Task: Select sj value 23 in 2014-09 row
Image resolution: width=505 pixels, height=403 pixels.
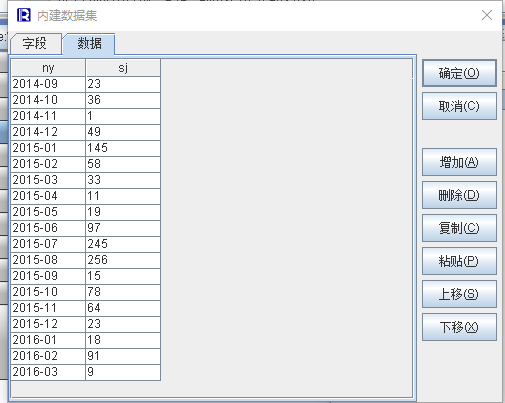Action: point(123,84)
